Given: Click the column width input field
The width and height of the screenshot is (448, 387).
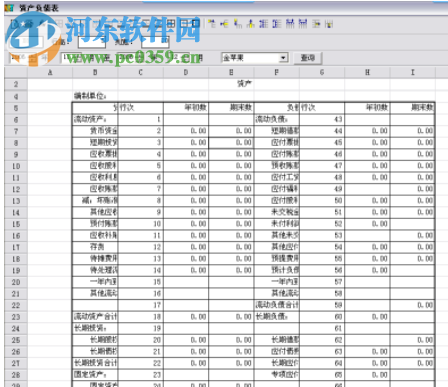Looking at the screenshot, I should (155, 42).
